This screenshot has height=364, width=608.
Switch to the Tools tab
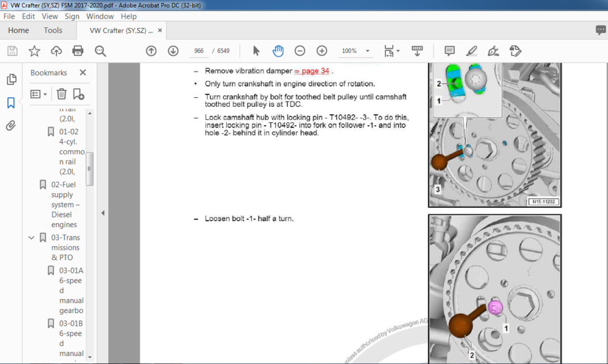click(x=53, y=30)
